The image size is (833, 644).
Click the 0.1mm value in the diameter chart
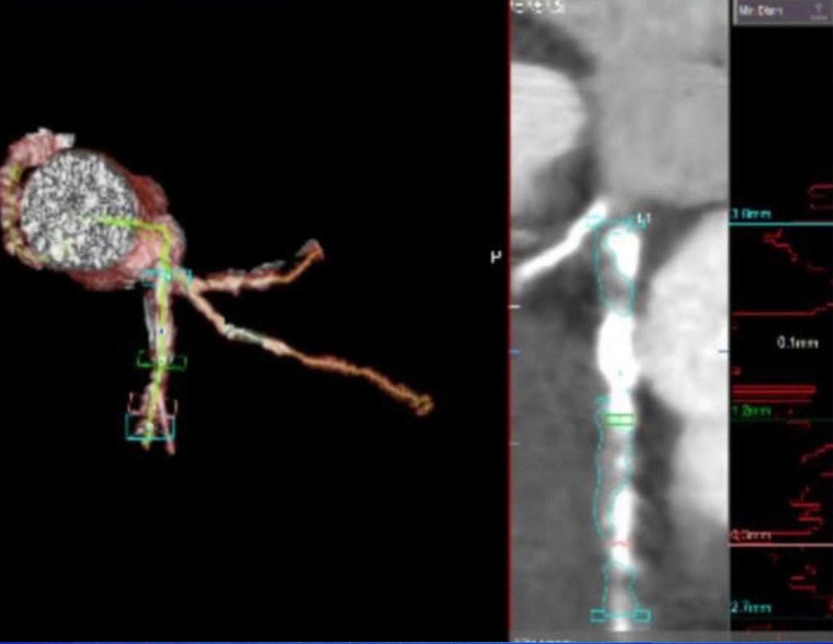click(x=797, y=343)
